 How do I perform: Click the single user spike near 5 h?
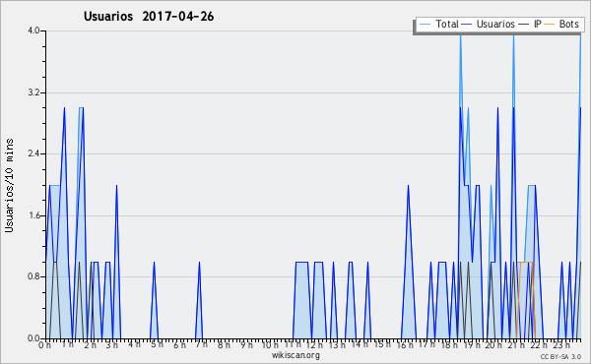[x=155, y=300]
